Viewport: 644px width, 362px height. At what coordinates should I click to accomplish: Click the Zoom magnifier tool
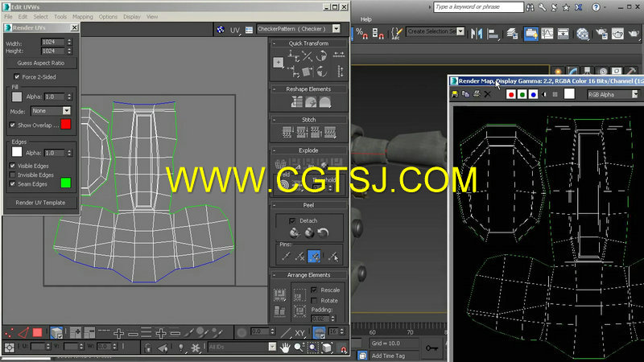tap(299, 348)
